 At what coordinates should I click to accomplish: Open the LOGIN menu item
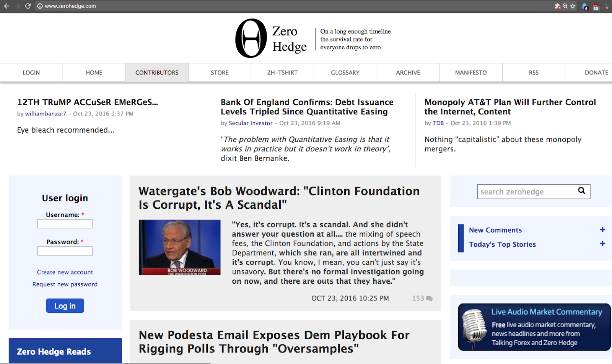click(x=31, y=73)
